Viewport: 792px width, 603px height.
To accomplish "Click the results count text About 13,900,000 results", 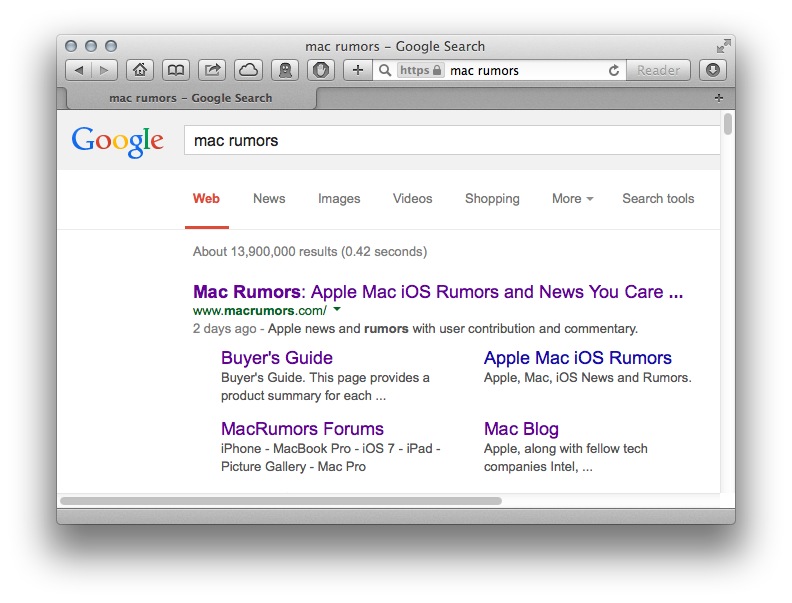I will click(310, 252).
